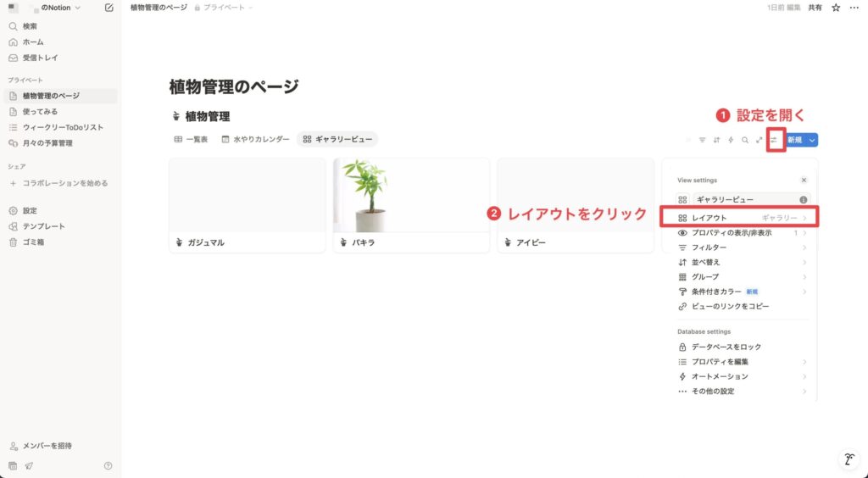Click the new page compose icon
This screenshot has height=478, width=868.
click(109, 8)
